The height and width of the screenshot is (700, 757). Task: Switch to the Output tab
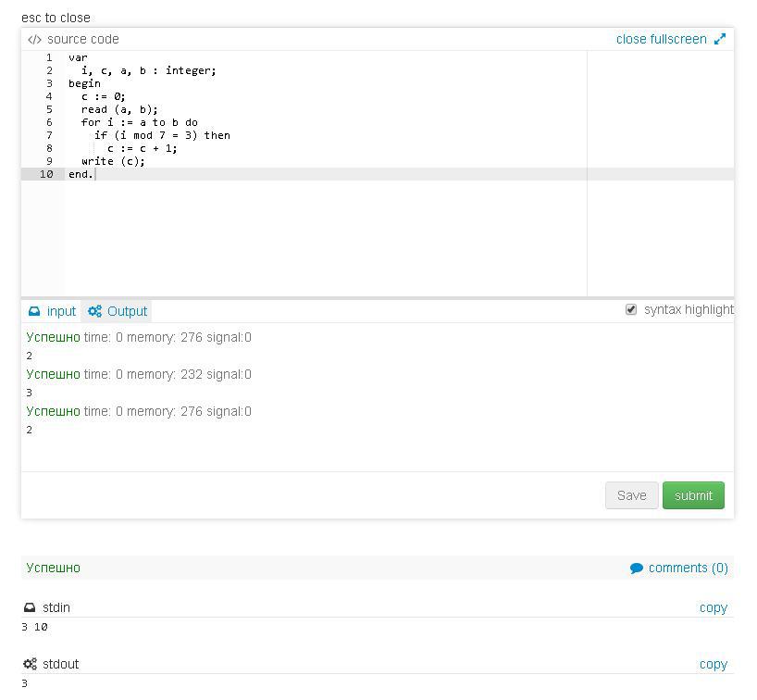click(117, 312)
